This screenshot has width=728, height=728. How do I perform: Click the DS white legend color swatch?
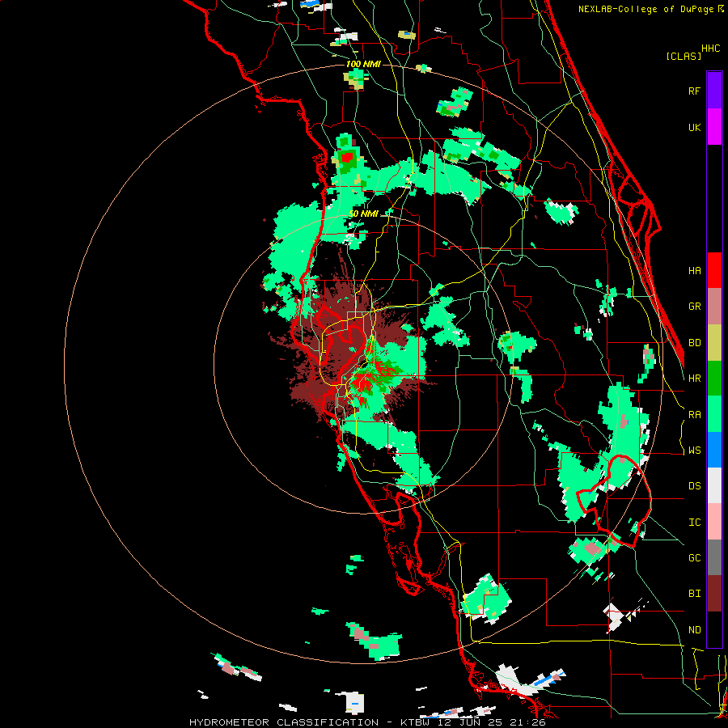(714, 485)
